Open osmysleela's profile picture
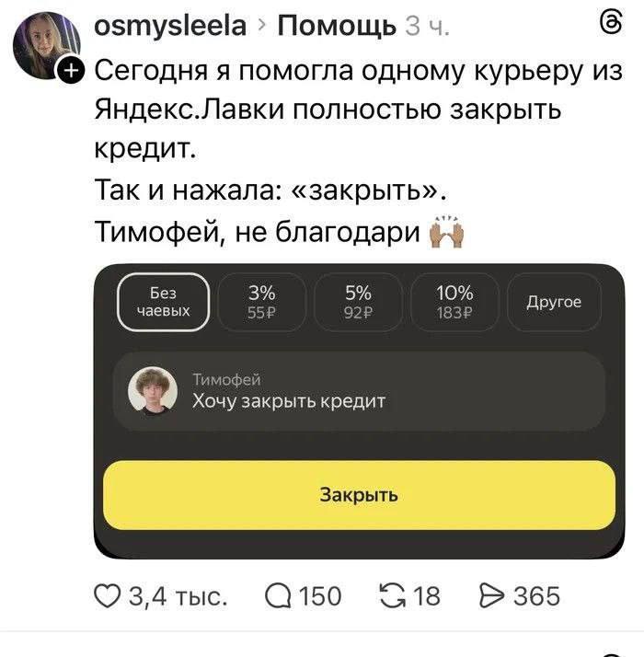Viewport: 644px width, 657px height. point(46,44)
